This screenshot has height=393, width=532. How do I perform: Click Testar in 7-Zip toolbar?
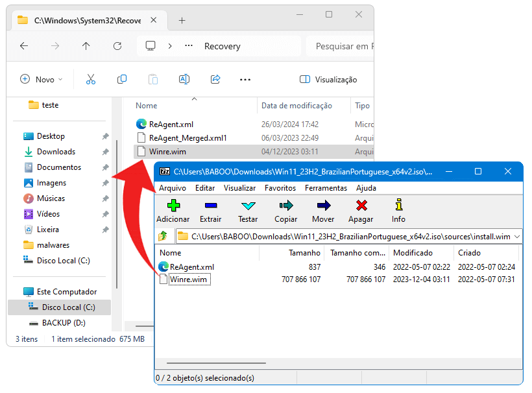pyautogui.click(x=248, y=211)
